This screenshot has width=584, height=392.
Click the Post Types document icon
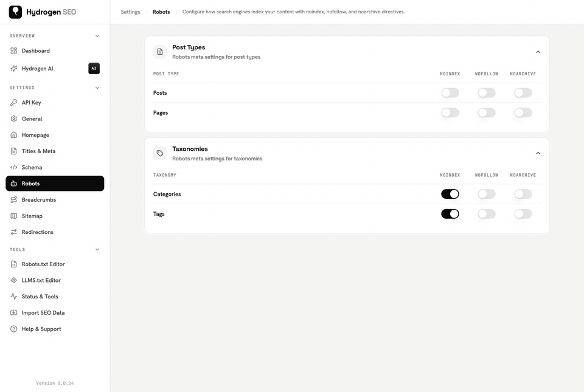(x=160, y=52)
